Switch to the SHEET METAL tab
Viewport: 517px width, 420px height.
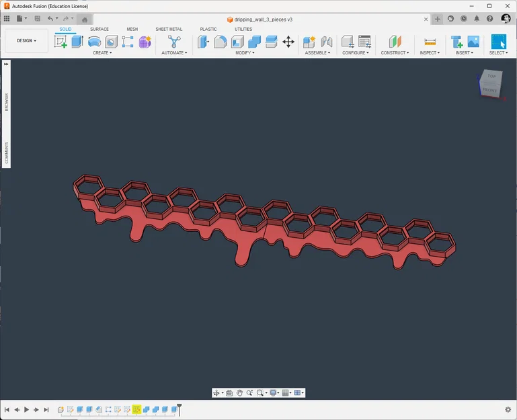(169, 29)
